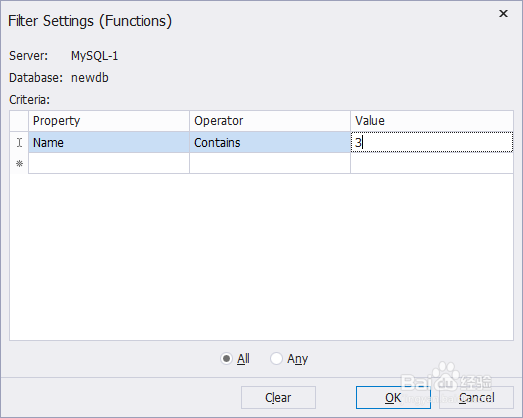Screen dimensions: 523x418
Task: Click the empty Operator cell in new row
Action: pyautogui.click(x=270, y=163)
